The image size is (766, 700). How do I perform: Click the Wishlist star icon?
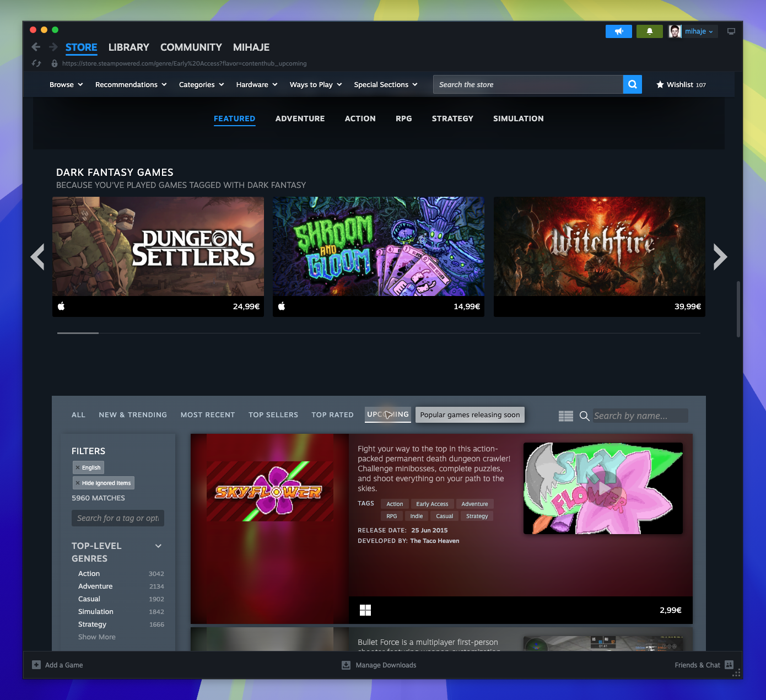pyautogui.click(x=660, y=84)
